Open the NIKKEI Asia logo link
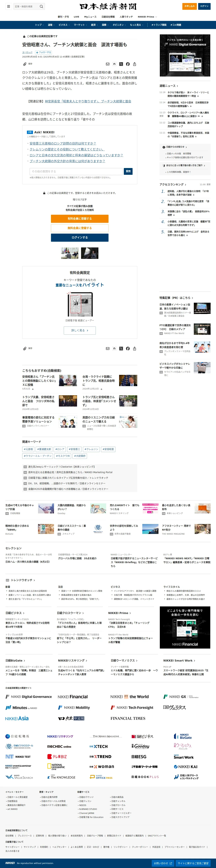 pyautogui.click(x=17, y=718)
